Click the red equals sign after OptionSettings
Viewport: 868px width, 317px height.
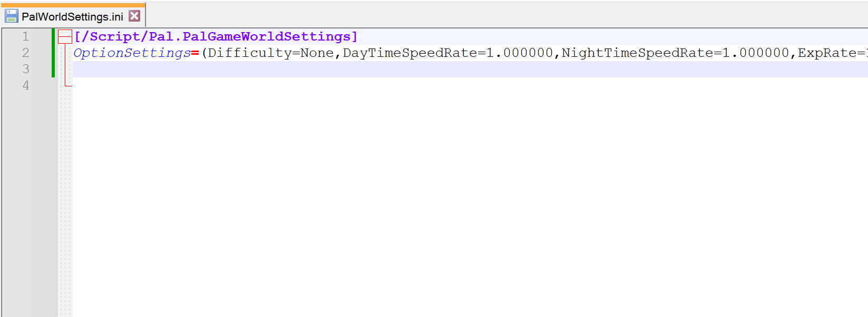pos(195,53)
